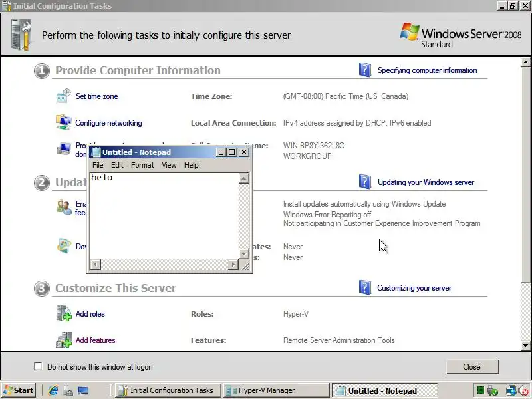Click Set time zone link
The image size is (532, 399).
tap(96, 96)
